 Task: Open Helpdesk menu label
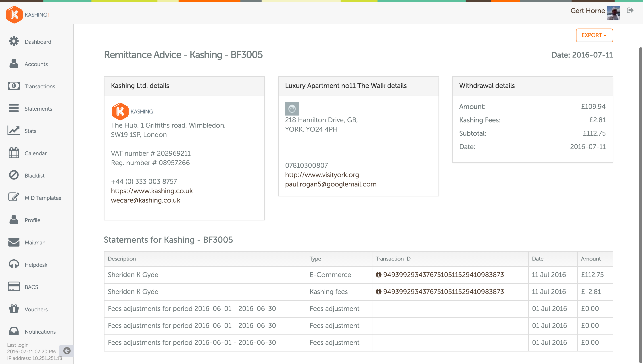coord(36,265)
